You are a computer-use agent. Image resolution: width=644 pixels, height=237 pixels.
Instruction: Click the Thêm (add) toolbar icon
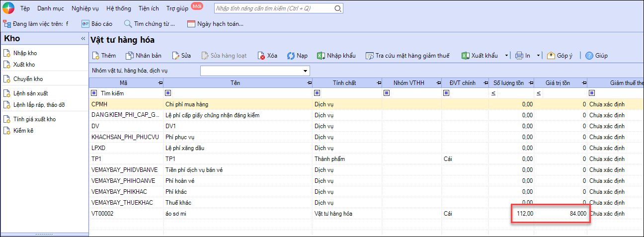96,56
